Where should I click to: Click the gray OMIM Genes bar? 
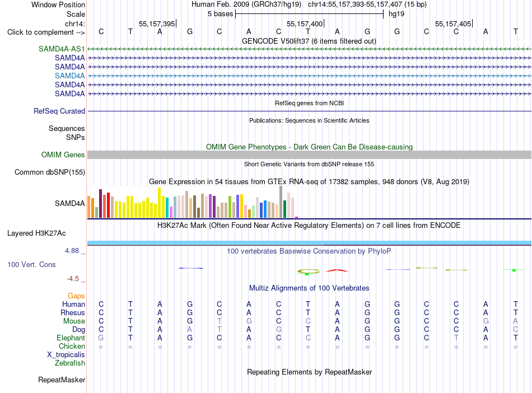click(x=309, y=155)
